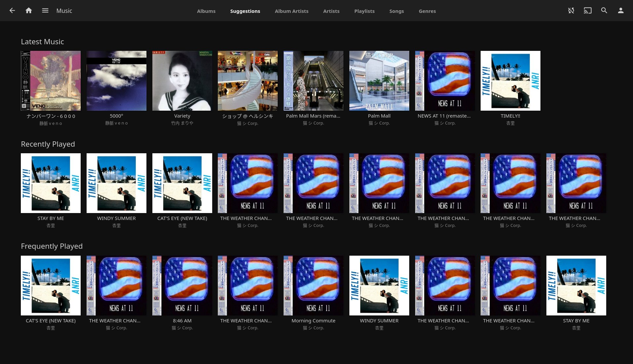633x364 pixels.
Task: Open the Palm Mall album thumbnail
Action: 379,81
